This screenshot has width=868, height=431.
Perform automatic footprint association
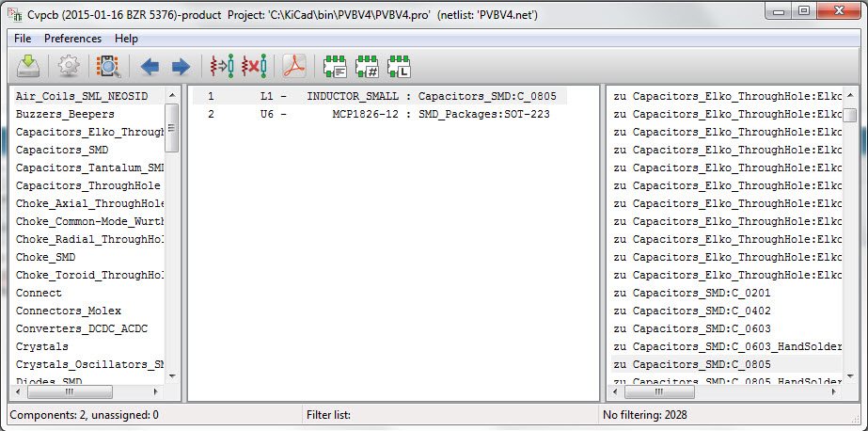(222, 67)
